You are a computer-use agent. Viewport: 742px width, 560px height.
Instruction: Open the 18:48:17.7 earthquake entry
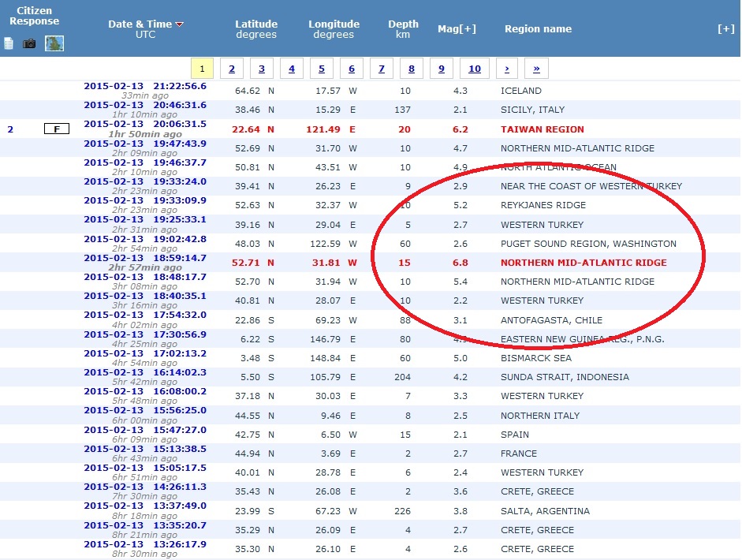coord(145,277)
